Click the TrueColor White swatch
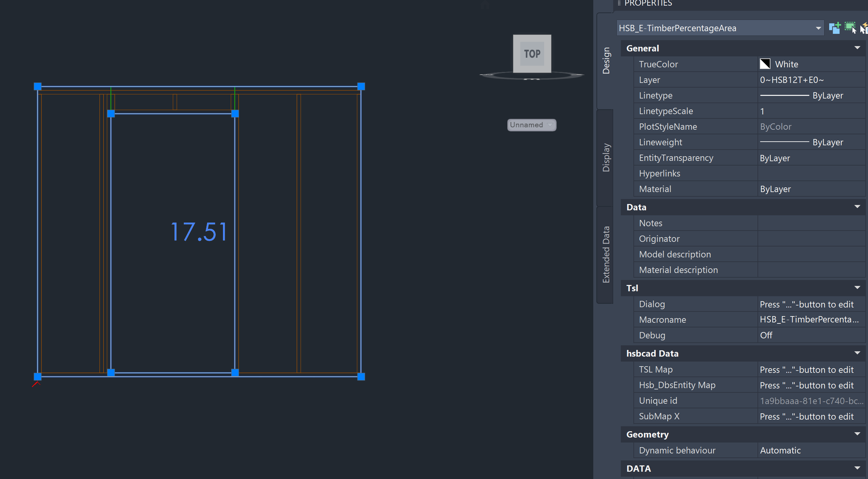Image resolution: width=868 pixels, height=479 pixels. coord(765,64)
